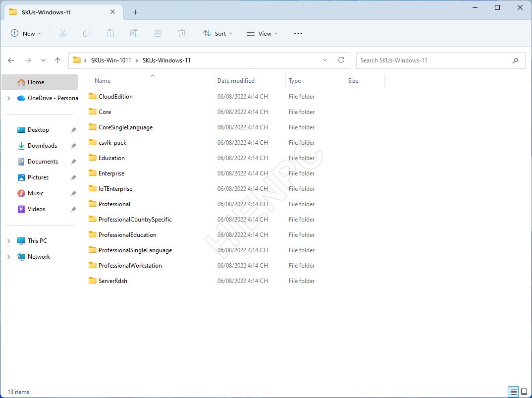The image size is (532, 398).
Task: Open Desktop in the sidebar
Action: (x=38, y=130)
